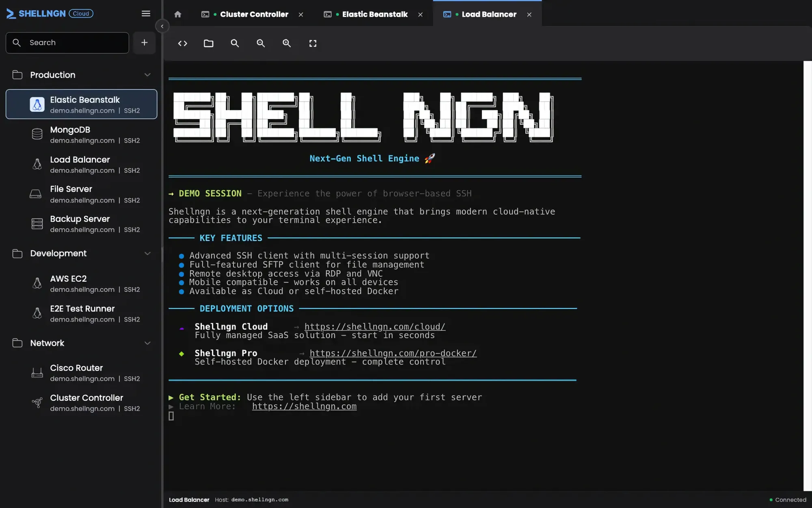
Task: Close the Load Balancer tab
Action: coord(529,15)
